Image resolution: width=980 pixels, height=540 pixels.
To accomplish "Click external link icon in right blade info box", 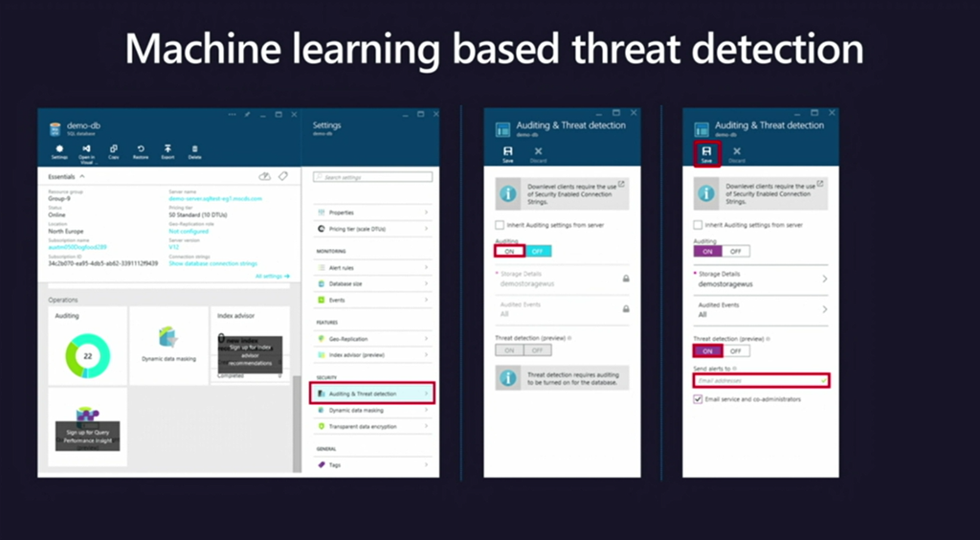I will [x=819, y=184].
